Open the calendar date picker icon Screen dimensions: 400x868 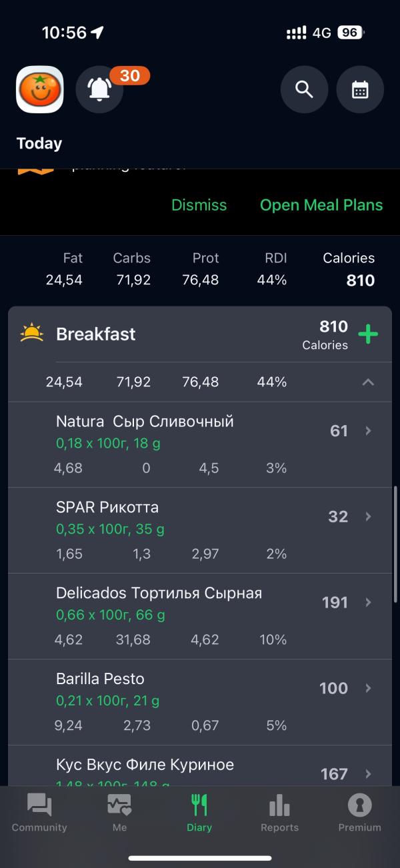[360, 89]
